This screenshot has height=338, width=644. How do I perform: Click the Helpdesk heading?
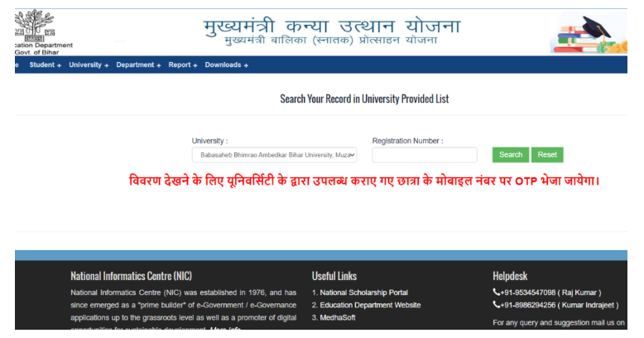pos(510,276)
